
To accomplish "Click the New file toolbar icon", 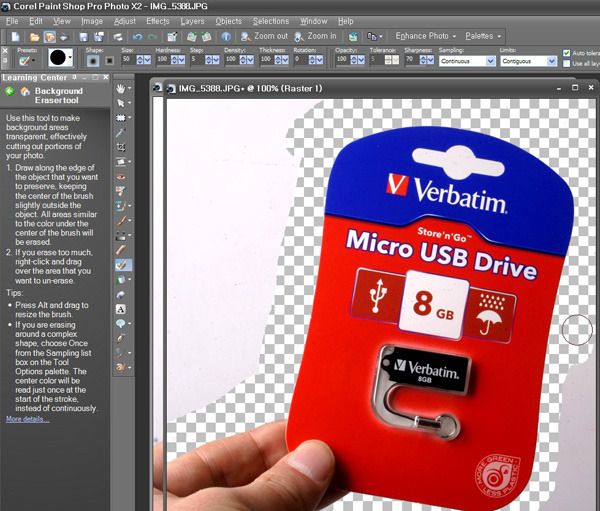I will click(x=15, y=37).
